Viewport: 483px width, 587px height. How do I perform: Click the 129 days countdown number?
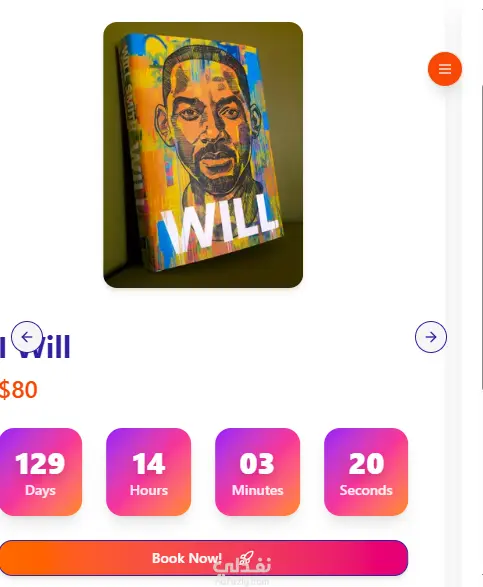point(40,463)
